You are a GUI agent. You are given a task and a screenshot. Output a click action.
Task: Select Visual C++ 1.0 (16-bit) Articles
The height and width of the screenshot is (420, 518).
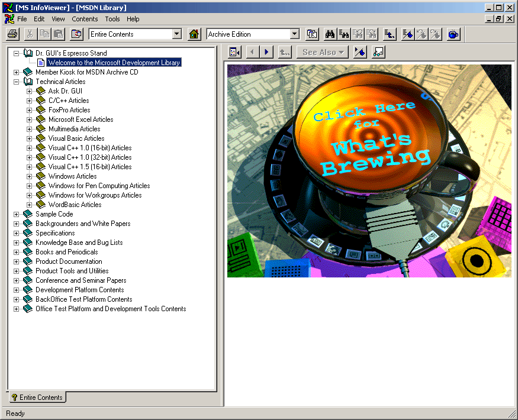[x=90, y=148]
